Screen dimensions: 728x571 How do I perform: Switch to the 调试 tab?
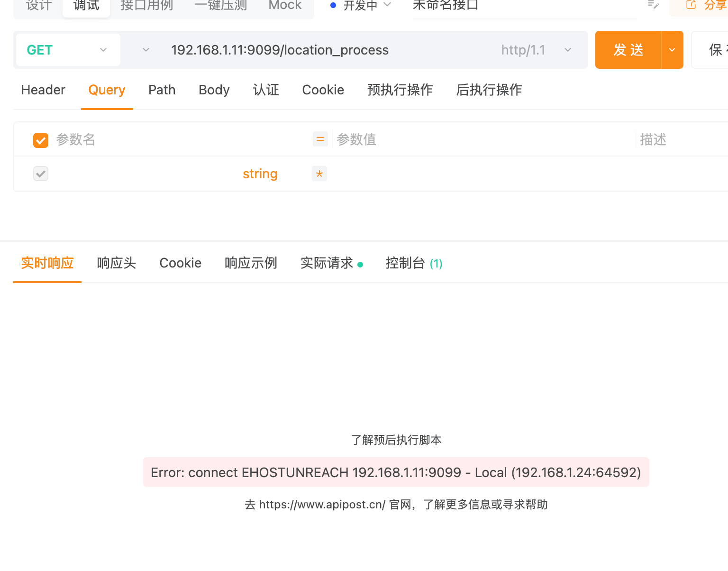[x=86, y=6]
